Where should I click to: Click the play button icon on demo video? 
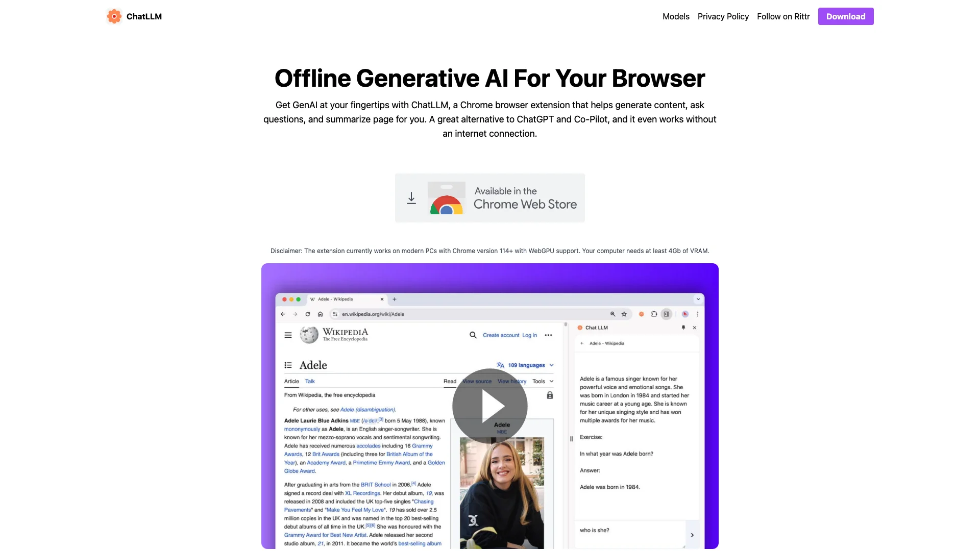[x=490, y=405]
